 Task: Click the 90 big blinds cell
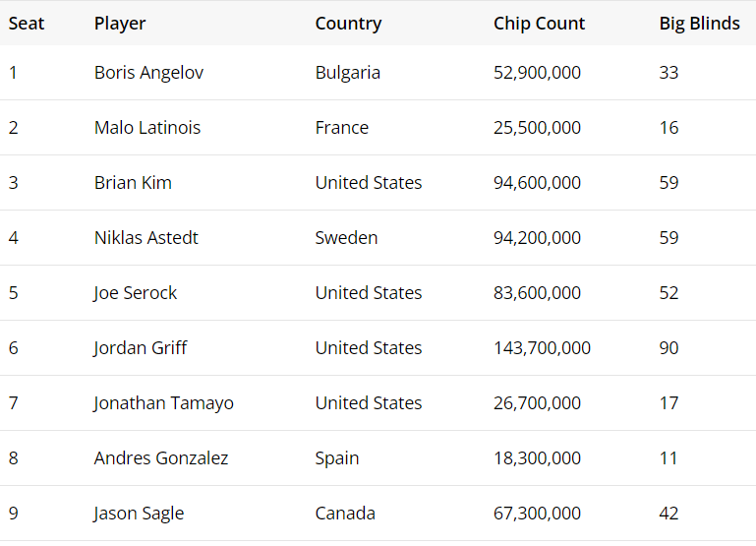669,348
